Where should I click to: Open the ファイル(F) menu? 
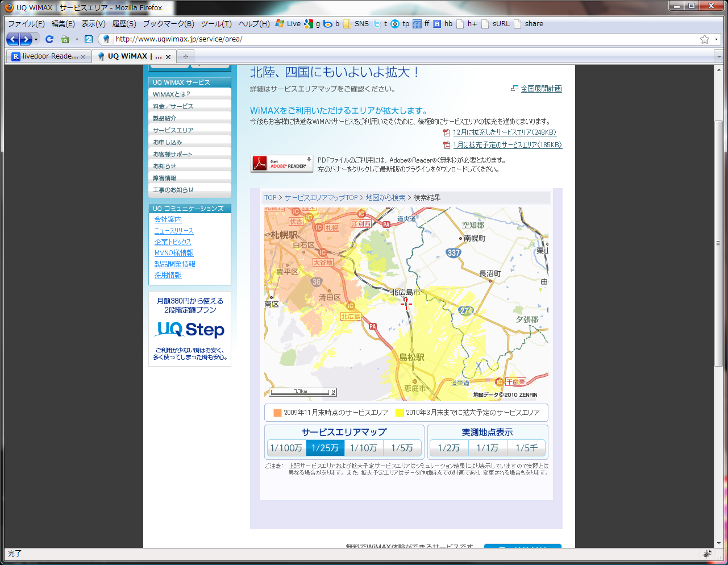pos(26,23)
